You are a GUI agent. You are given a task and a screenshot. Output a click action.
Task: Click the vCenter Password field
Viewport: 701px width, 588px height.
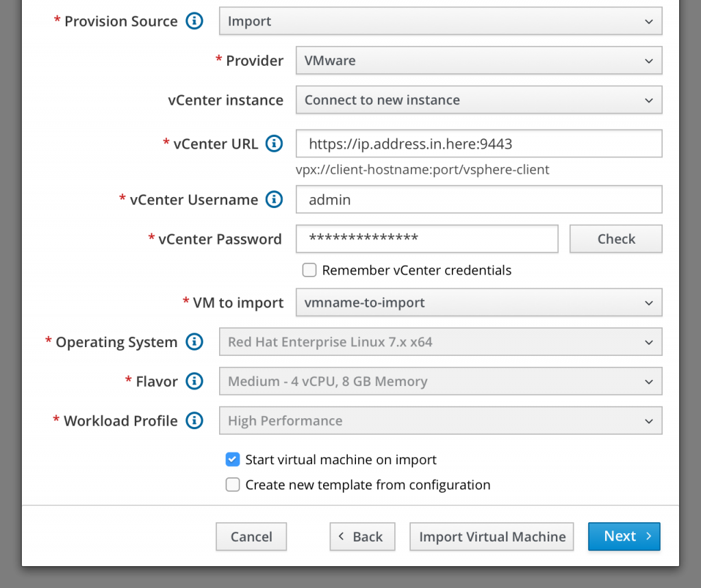(427, 239)
